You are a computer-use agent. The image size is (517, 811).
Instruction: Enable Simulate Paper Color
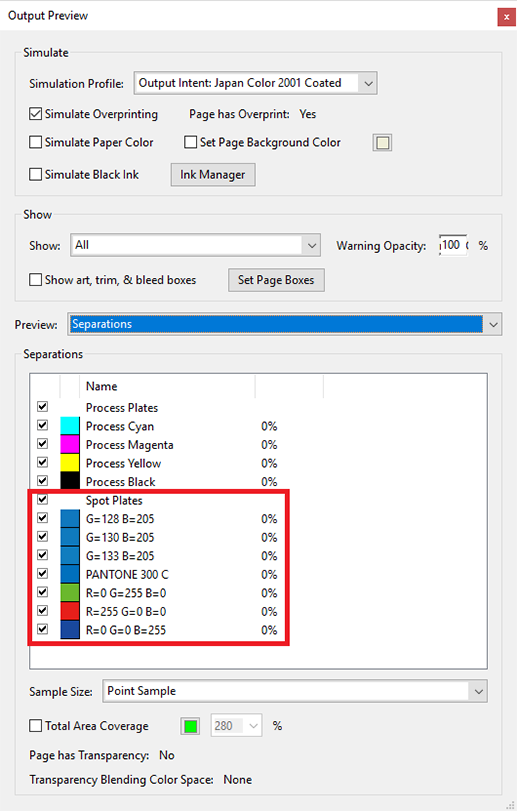[x=36, y=142]
